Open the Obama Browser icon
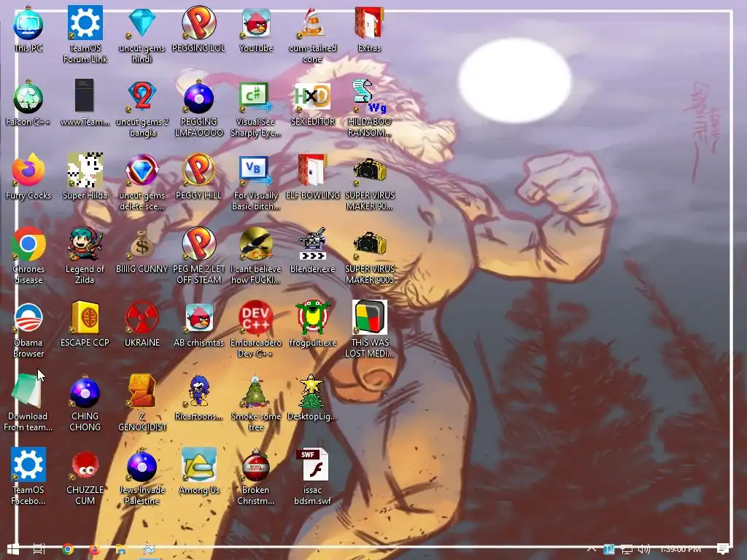 (x=28, y=329)
